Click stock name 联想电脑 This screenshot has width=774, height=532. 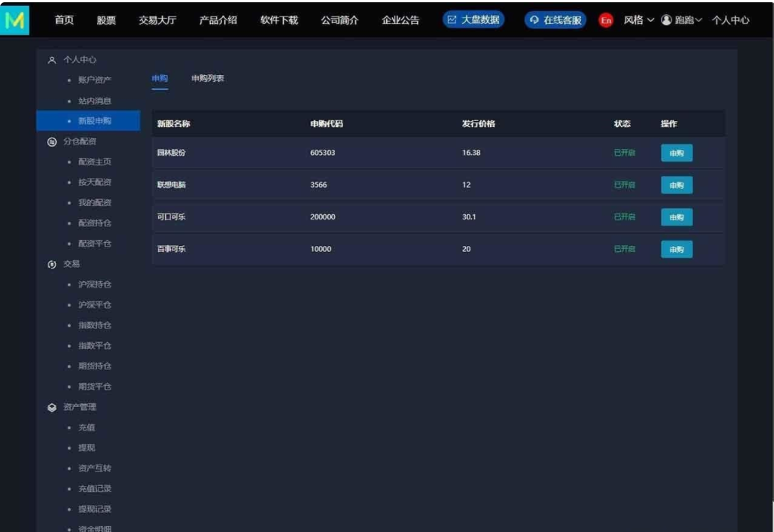pyautogui.click(x=171, y=185)
